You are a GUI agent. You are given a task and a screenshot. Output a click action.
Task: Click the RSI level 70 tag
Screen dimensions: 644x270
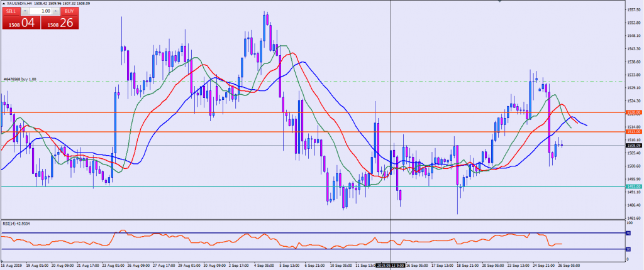[x=628, y=233]
